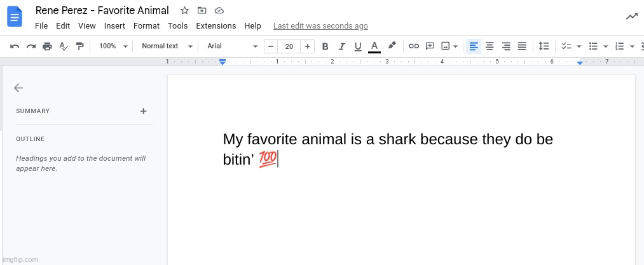Open the 'Last edit was seconds ago' link
Screen dimensions: 644x265
click(320, 26)
